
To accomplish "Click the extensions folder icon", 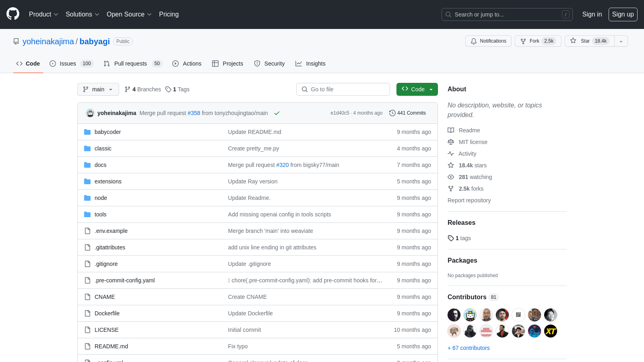I will (x=87, y=181).
